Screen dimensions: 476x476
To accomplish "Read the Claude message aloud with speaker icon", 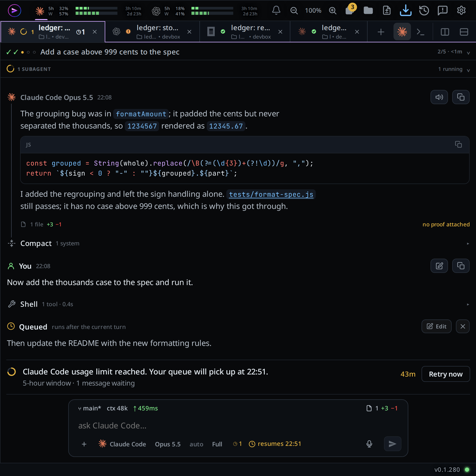I will 439,97.
